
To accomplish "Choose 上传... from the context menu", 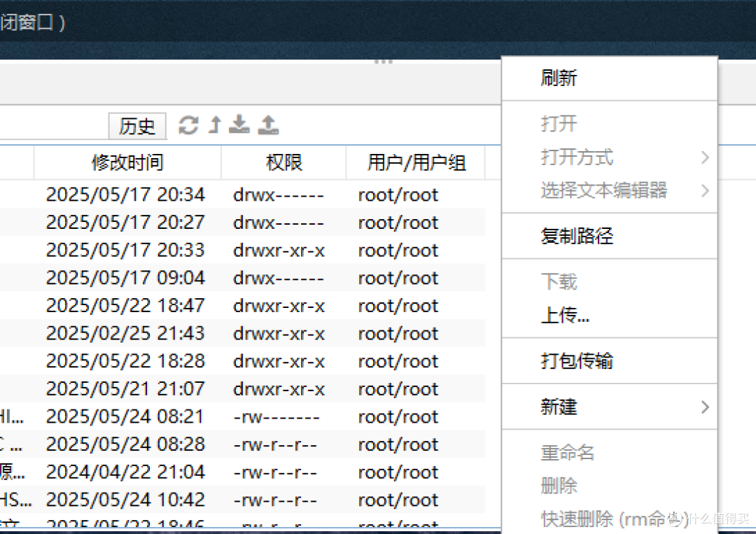I will (x=610, y=315).
